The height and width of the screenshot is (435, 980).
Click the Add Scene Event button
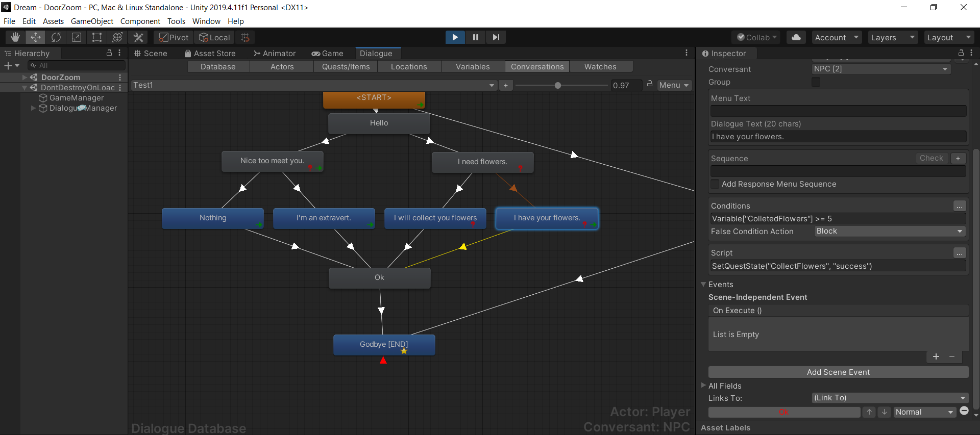(838, 372)
